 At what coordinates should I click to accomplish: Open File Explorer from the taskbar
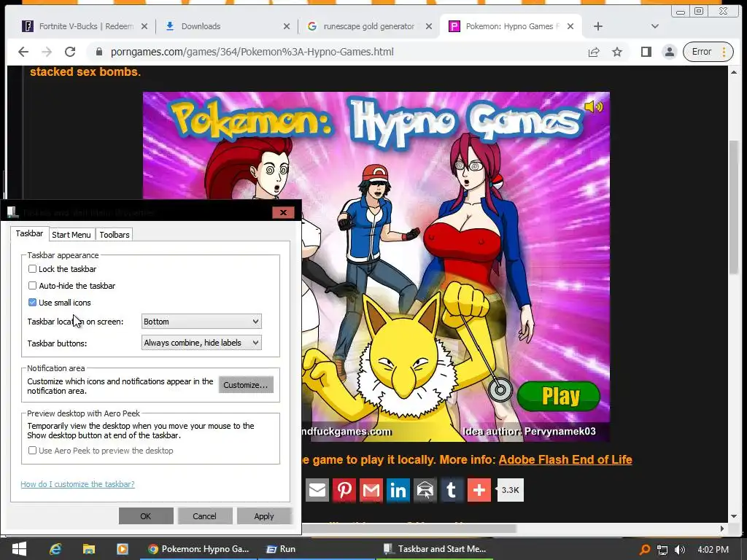(88, 549)
